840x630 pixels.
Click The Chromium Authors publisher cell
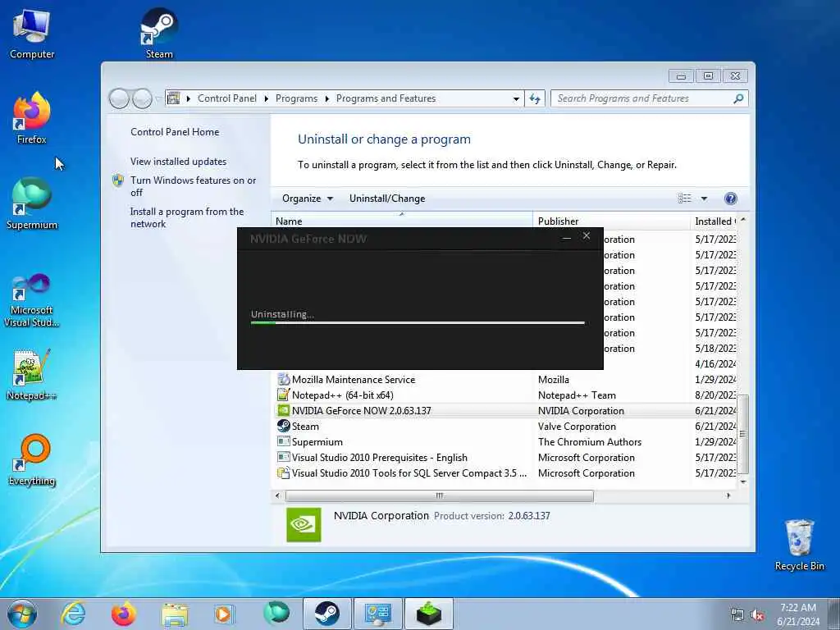click(590, 442)
